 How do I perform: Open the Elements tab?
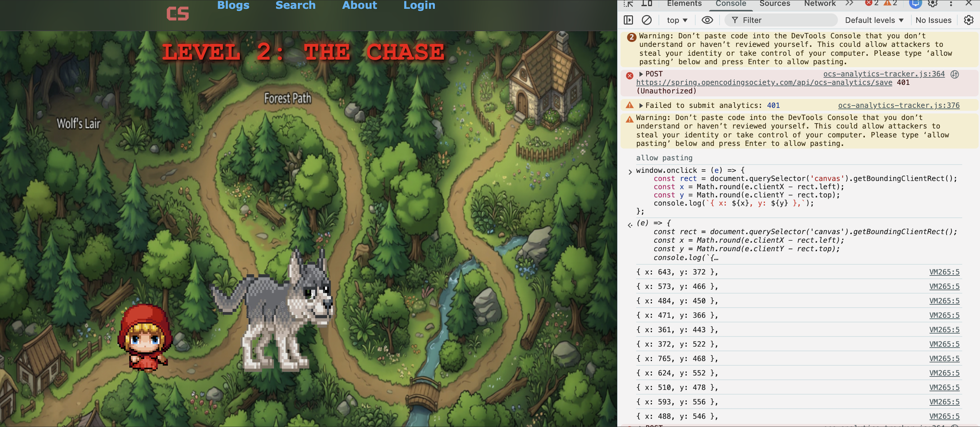(684, 3)
